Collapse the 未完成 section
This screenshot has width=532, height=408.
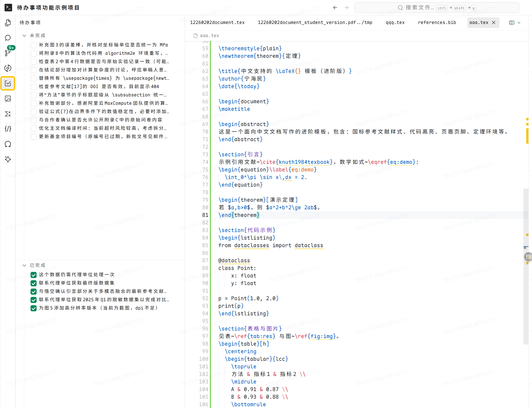click(x=24, y=36)
